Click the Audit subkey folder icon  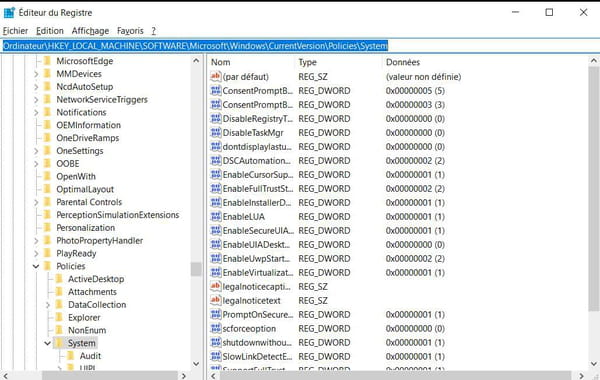click(x=71, y=356)
